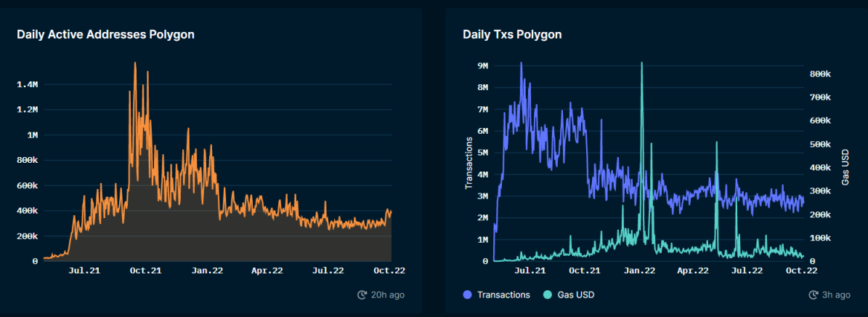Click the 800k label on addresses chart
868x317 pixels.
(27, 161)
